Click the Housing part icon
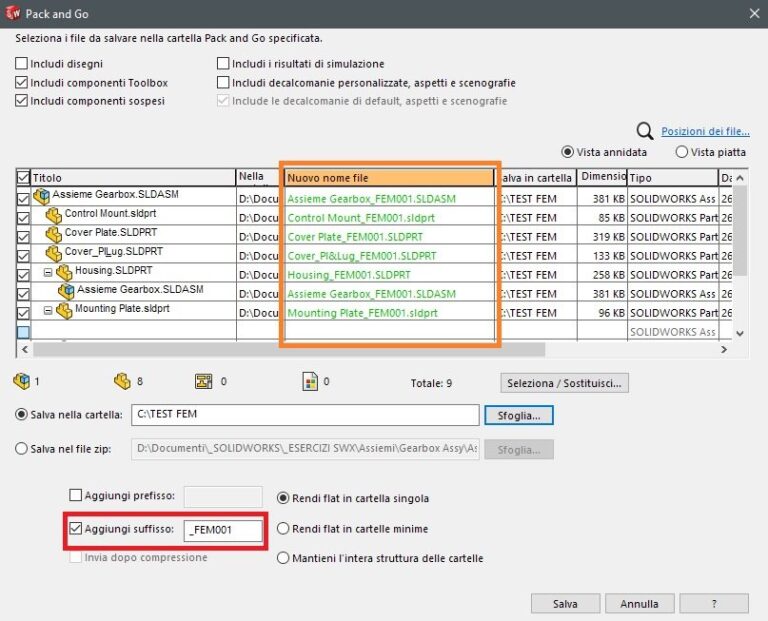 pyautogui.click(x=64, y=272)
